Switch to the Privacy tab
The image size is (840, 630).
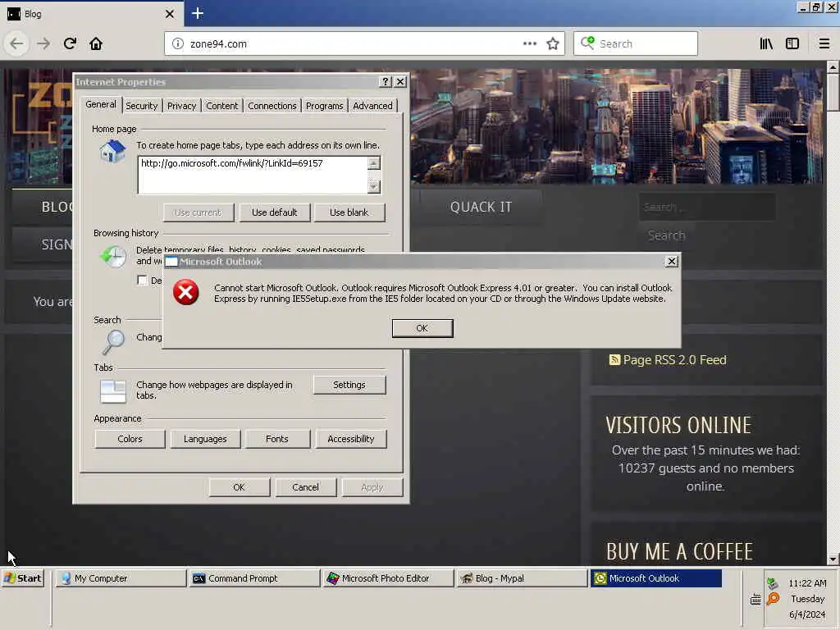click(181, 106)
